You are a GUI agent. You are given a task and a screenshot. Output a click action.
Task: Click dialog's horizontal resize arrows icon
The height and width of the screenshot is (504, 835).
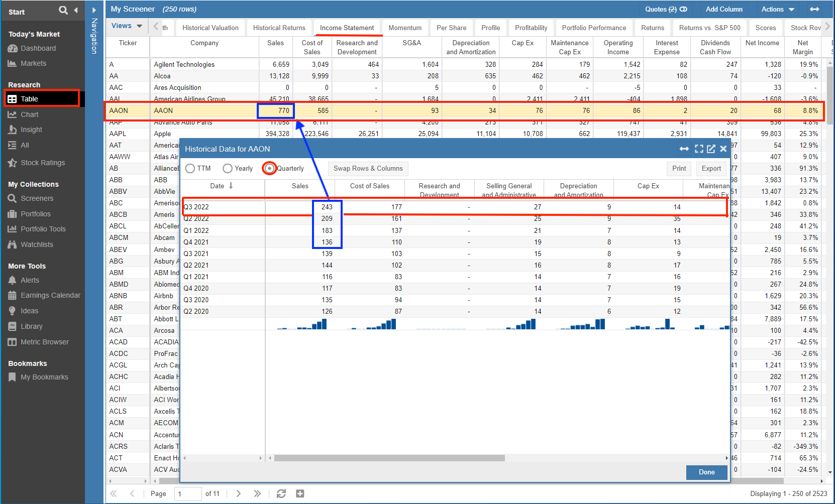(684, 149)
